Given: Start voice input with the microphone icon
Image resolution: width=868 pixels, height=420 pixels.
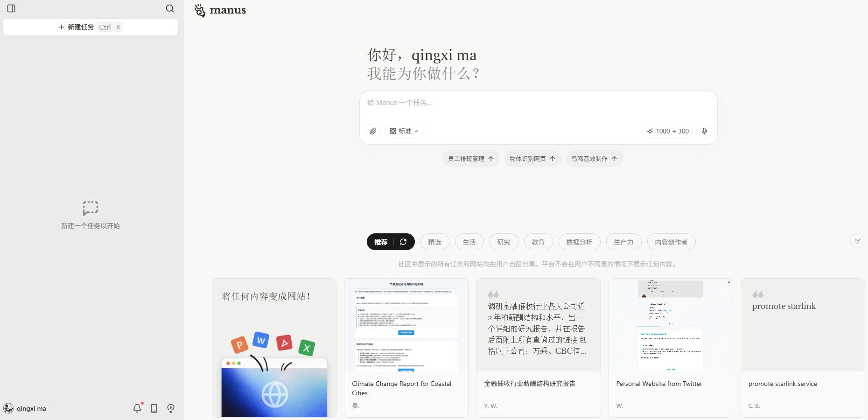Looking at the screenshot, I should [x=704, y=131].
